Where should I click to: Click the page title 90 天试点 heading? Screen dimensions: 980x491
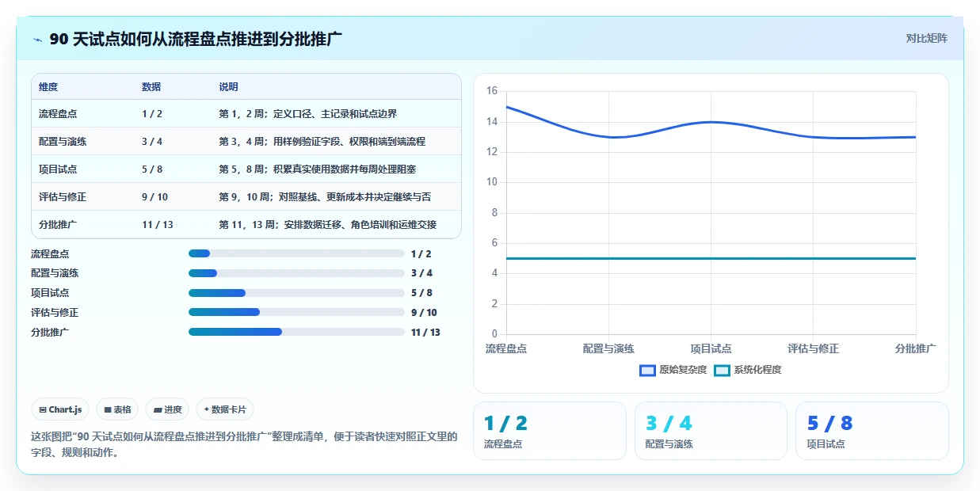pos(196,39)
